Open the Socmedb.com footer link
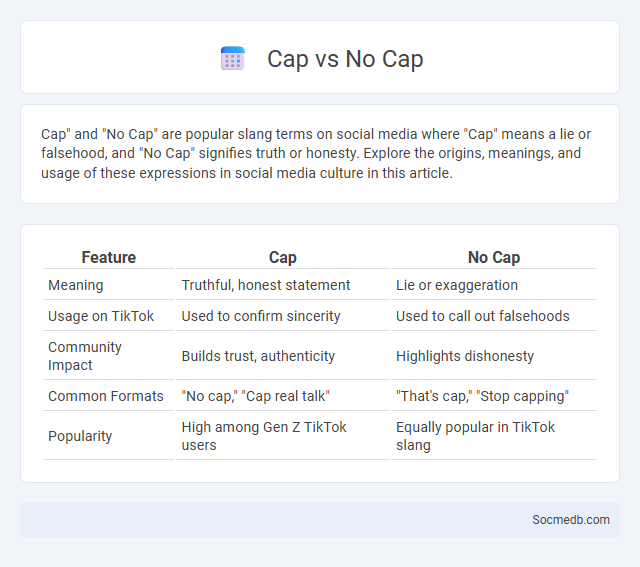This screenshot has height=567, width=640. click(571, 520)
